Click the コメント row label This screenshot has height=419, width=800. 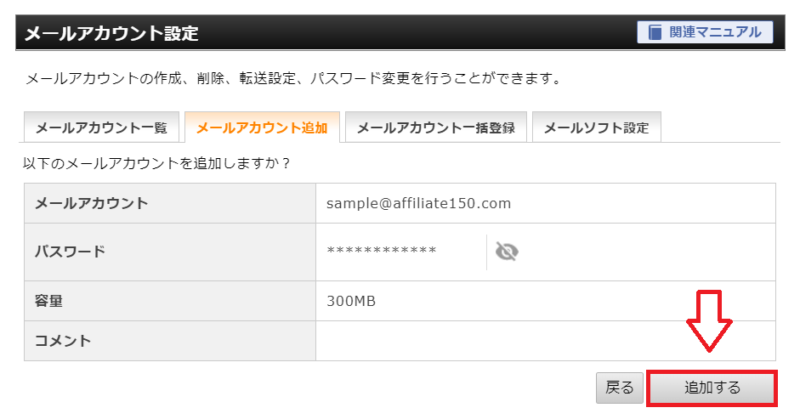point(63,341)
